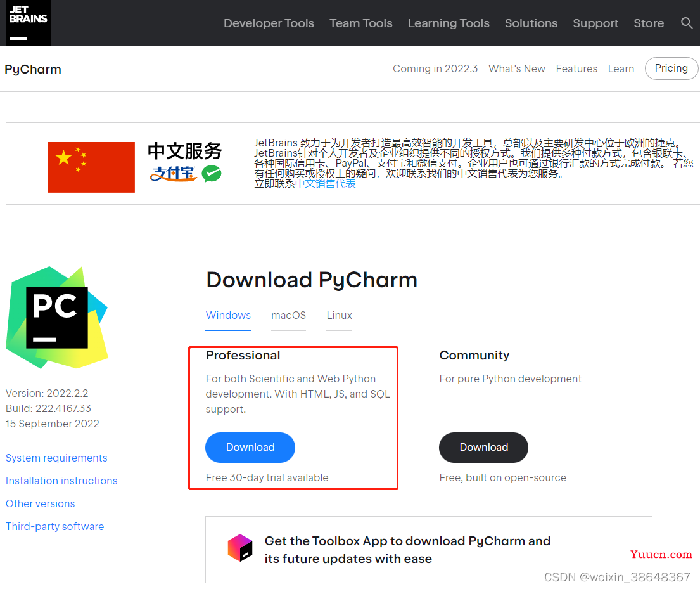Click the Get the Toolbox App heading
The width and height of the screenshot is (700, 589).
[407, 550]
